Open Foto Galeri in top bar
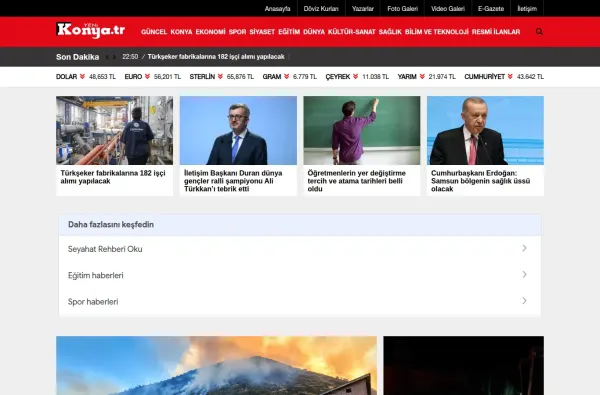600x395 pixels. tap(403, 8)
